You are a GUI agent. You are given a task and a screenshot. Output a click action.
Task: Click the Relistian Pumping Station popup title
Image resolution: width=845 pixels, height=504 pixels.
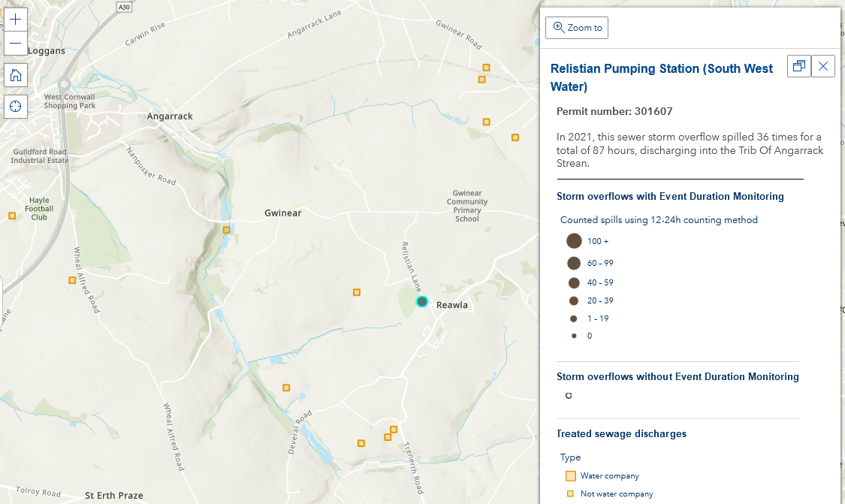661,77
